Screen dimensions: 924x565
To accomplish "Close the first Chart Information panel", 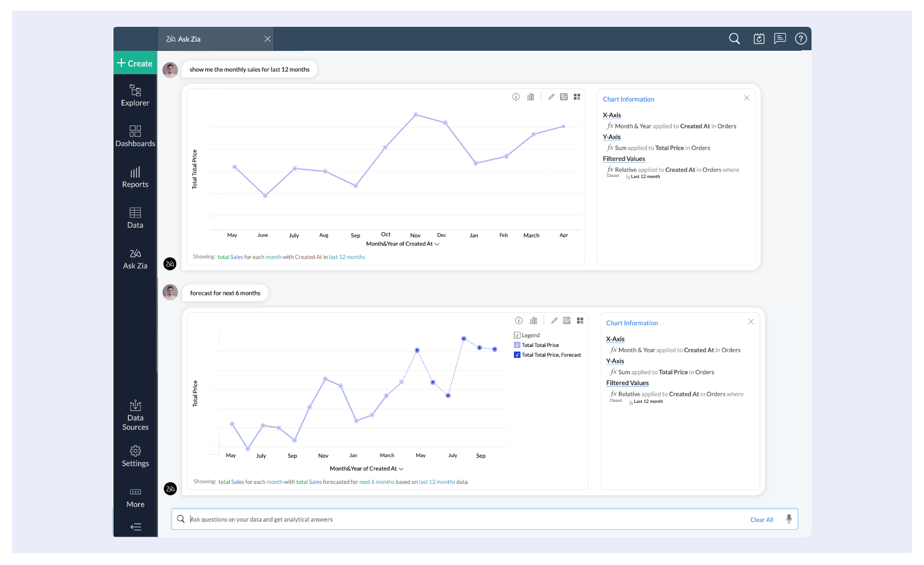I will click(x=747, y=98).
